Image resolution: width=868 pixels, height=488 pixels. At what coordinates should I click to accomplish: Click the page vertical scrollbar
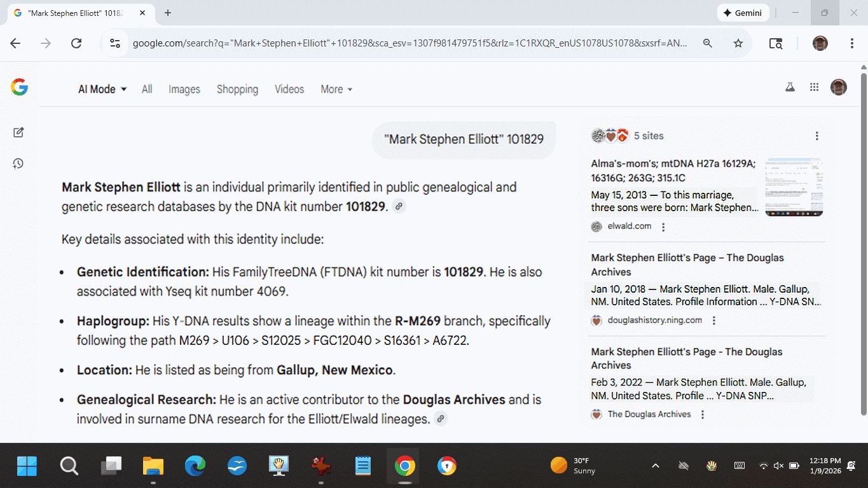[x=863, y=242]
